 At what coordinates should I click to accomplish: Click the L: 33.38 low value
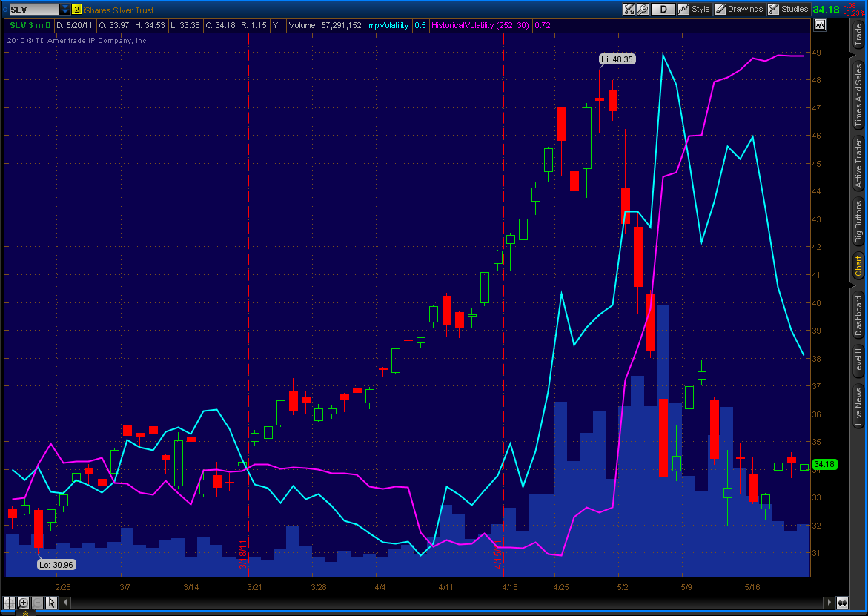(x=185, y=25)
